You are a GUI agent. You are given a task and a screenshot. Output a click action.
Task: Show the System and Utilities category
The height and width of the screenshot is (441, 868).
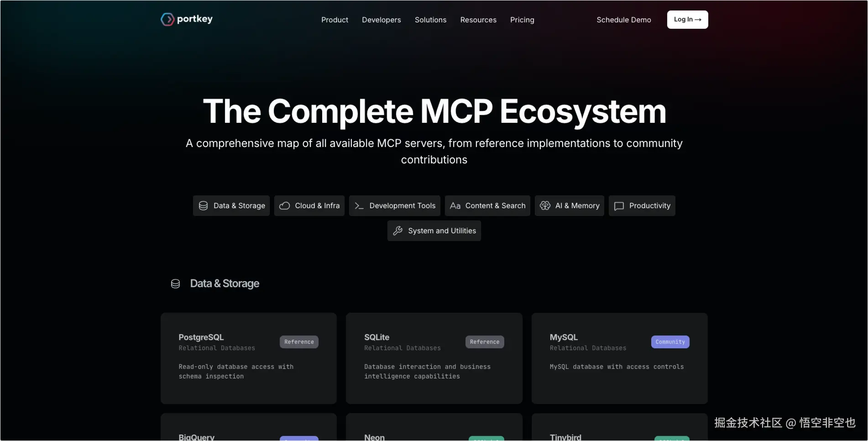point(434,231)
